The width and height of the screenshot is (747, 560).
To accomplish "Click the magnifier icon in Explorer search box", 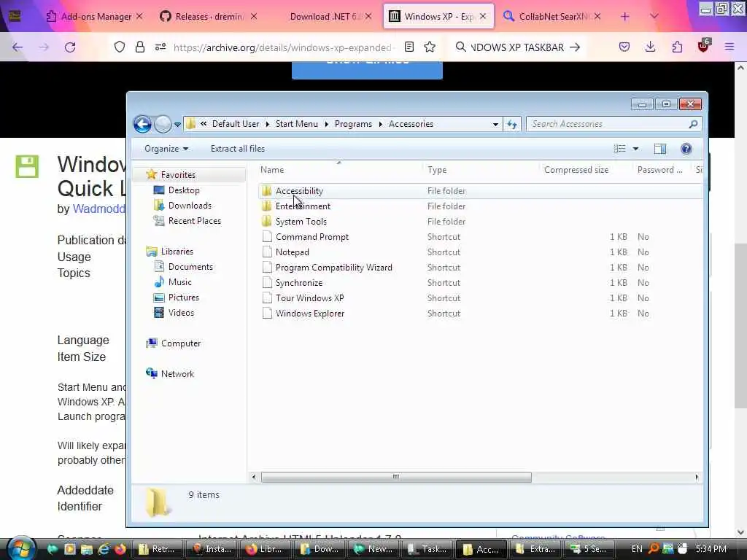I will pyautogui.click(x=693, y=124).
